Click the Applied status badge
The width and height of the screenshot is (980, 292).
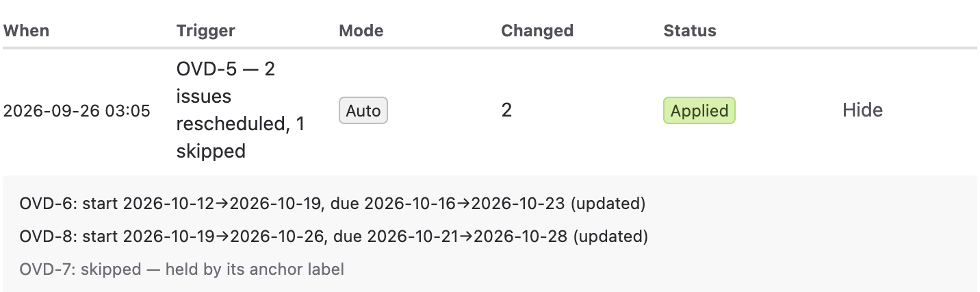[699, 110]
